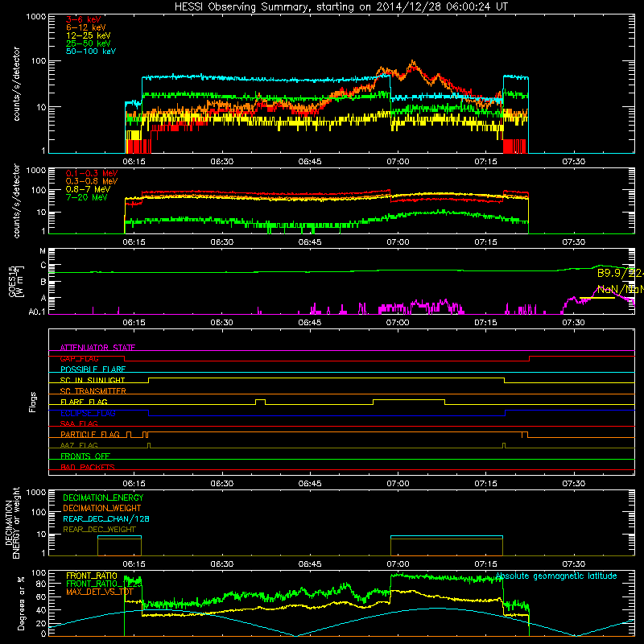This screenshot has width=644, height=644.
Task: Click the Flags vertical axis title
Action: click(33, 402)
